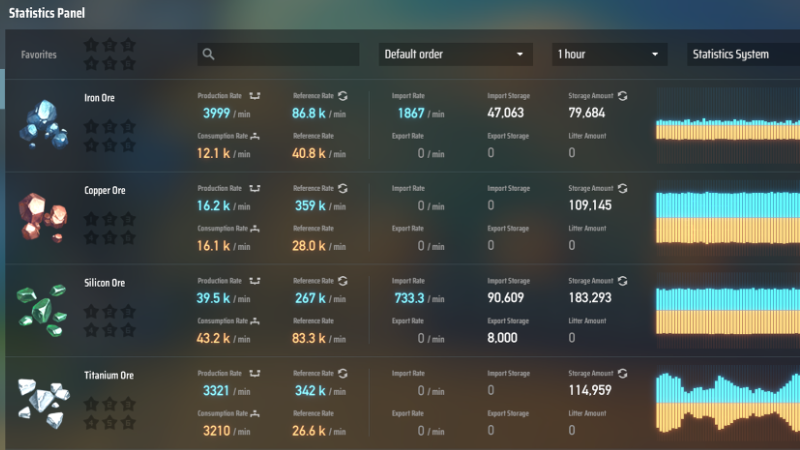Refresh Iron Ore Reference Rate
The image size is (800, 450).
pos(343,96)
